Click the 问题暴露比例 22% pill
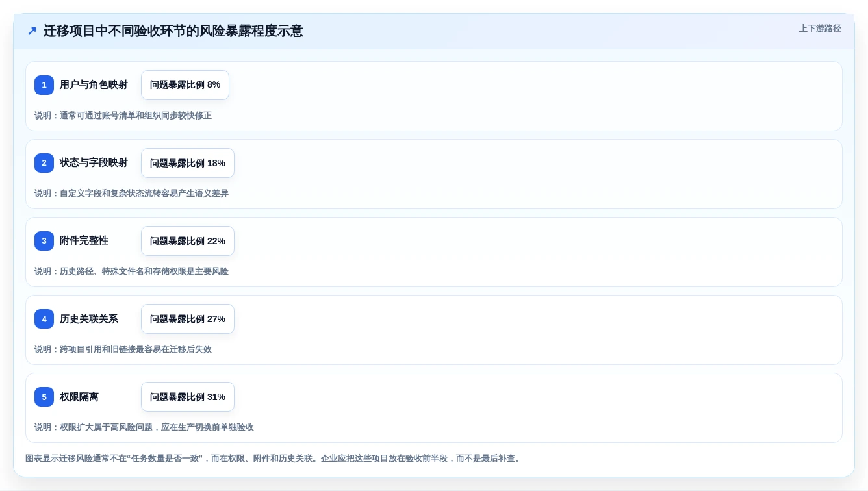Screen dimensions: 868x491 (x=188, y=241)
